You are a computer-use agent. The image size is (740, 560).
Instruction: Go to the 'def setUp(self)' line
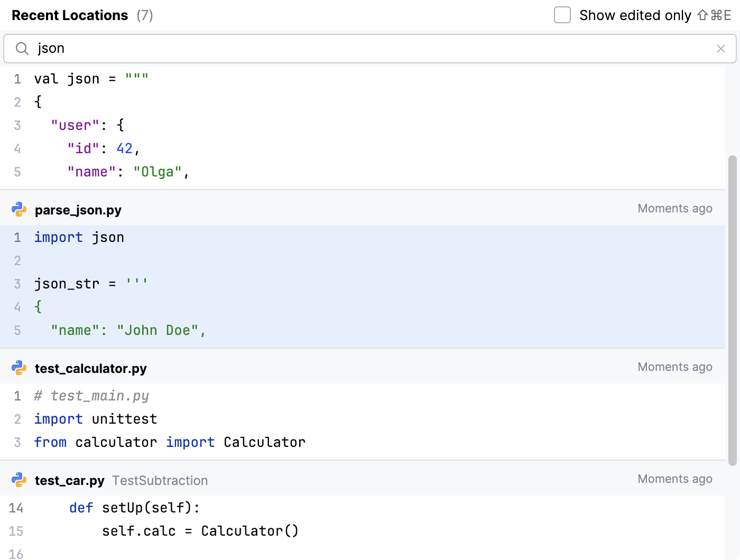[x=134, y=508]
